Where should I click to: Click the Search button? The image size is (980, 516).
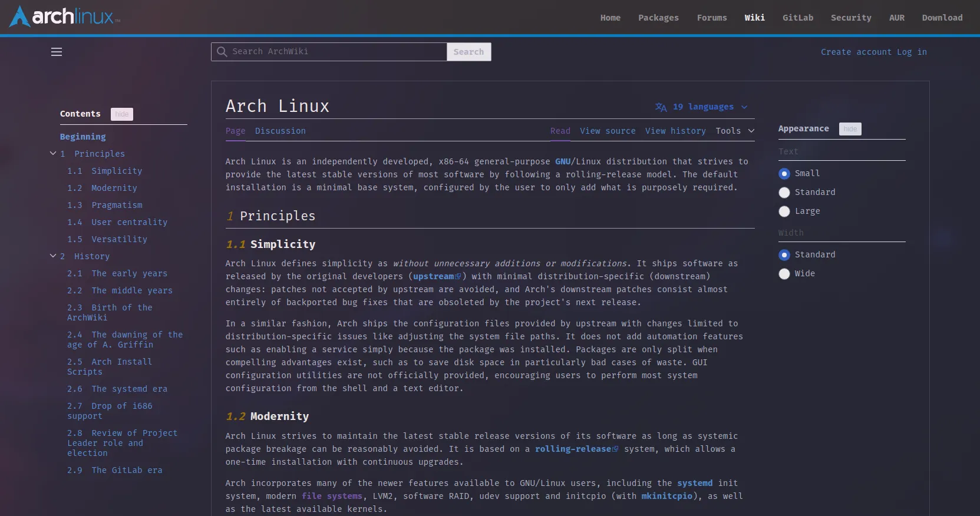(x=469, y=52)
